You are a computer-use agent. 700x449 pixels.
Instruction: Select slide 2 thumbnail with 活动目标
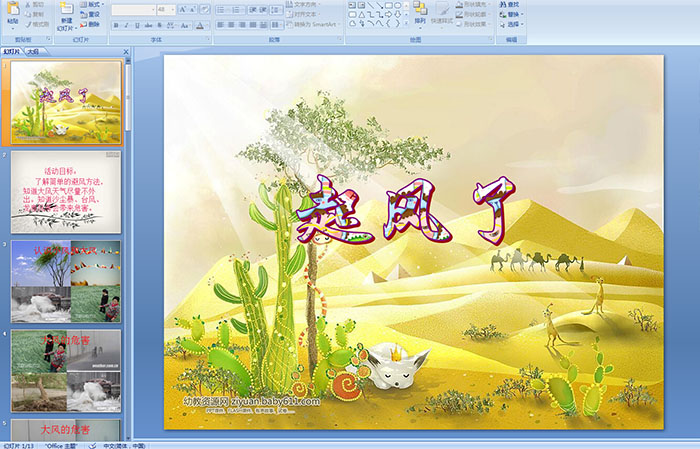[x=66, y=192]
